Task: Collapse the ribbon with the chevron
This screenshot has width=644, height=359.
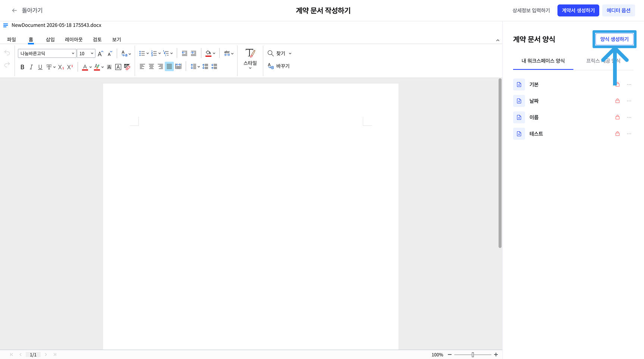Action: [498, 40]
